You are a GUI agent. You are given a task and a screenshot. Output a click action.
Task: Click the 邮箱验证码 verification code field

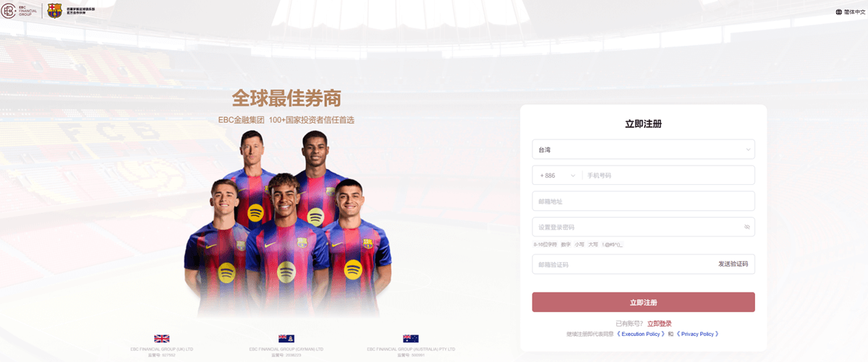[x=622, y=264]
